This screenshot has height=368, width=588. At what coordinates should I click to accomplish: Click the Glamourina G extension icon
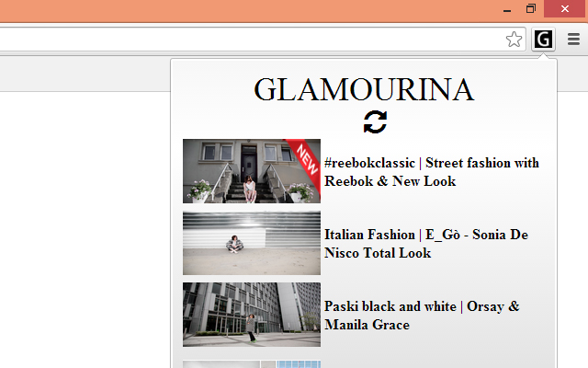543,39
